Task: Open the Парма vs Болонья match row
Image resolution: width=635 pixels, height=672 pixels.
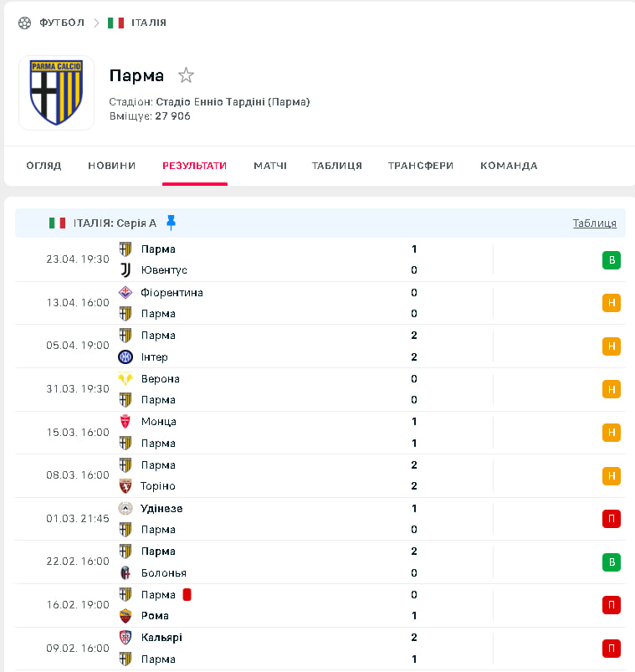Action: click(x=320, y=562)
